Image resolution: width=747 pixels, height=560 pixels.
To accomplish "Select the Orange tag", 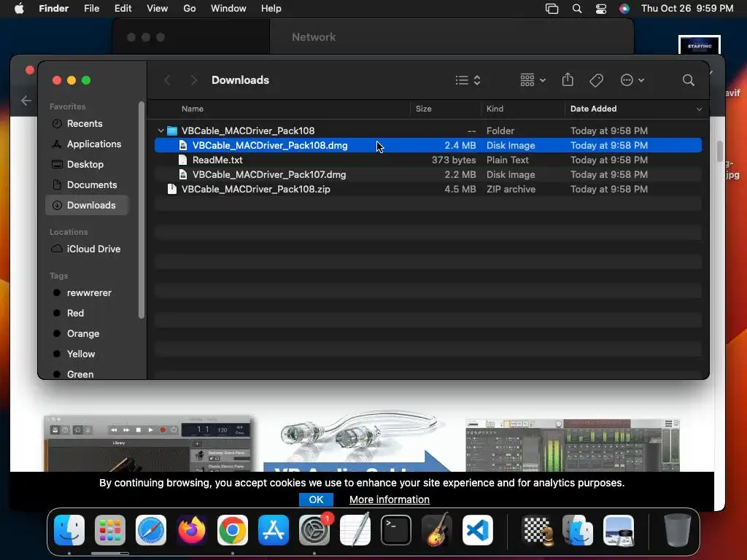I will [x=87, y=333].
